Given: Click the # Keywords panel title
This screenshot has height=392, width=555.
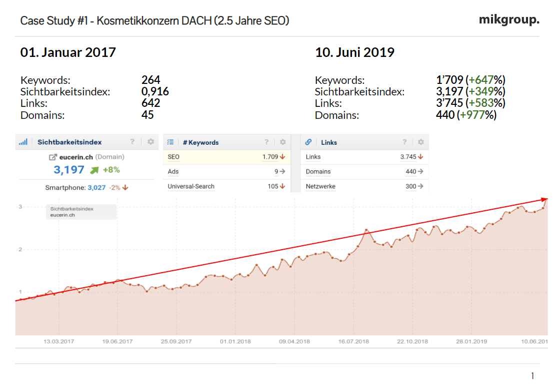Looking at the screenshot, I should [x=200, y=142].
